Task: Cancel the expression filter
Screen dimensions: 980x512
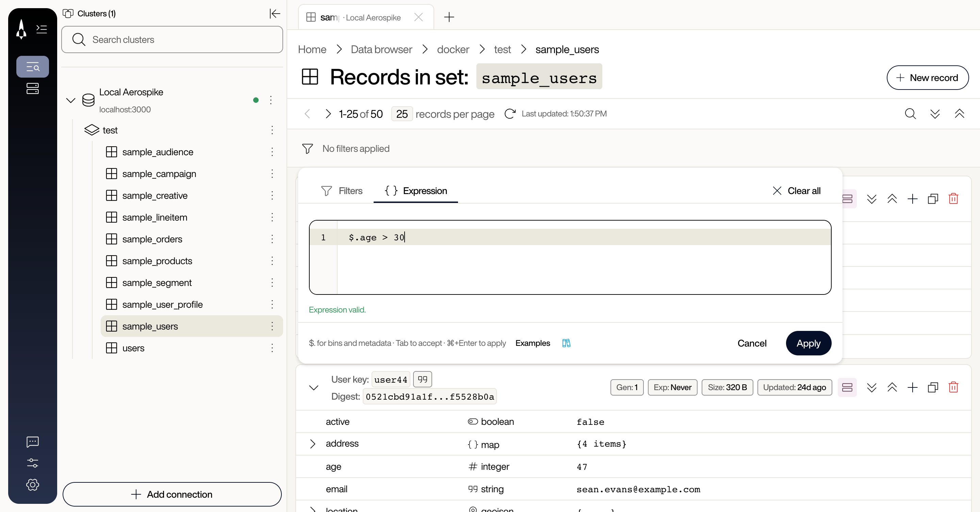Action: click(752, 343)
